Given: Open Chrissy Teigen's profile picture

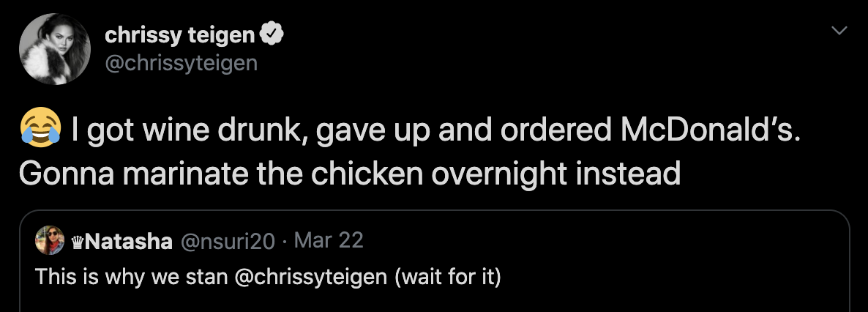Looking at the screenshot, I should tap(54, 49).
